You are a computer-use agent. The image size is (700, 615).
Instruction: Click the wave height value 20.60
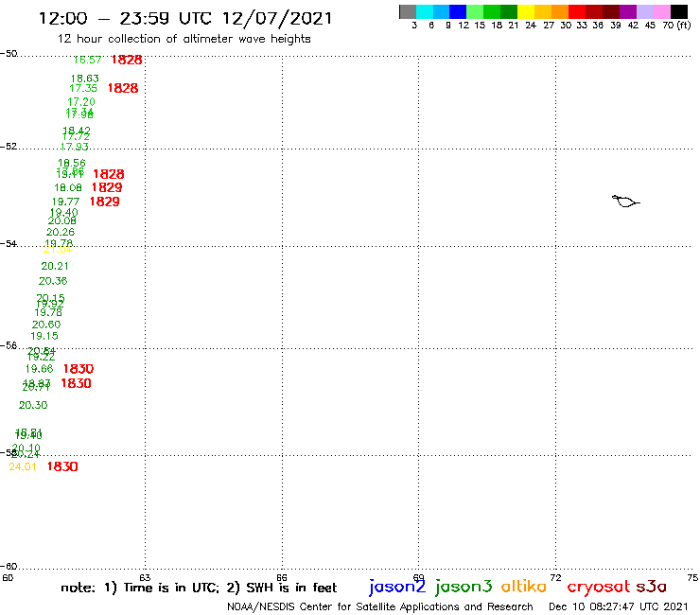(x=46, y=325)
